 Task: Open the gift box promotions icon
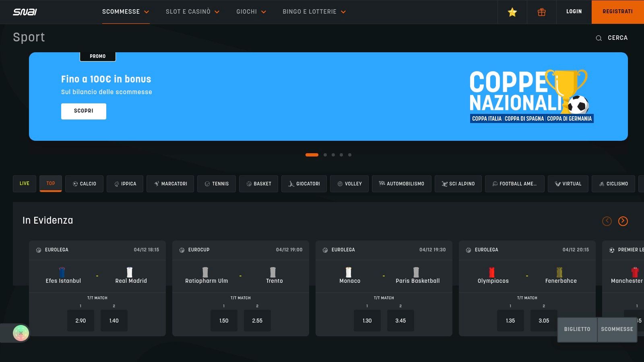pyautogui.click(x=541, y=12)
